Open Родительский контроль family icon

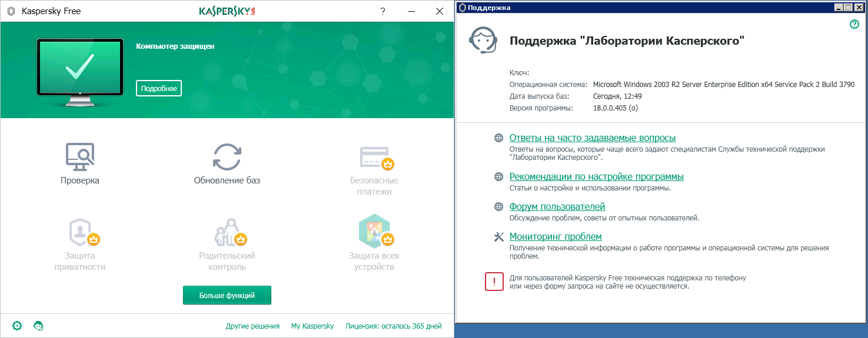coord(227,232)
